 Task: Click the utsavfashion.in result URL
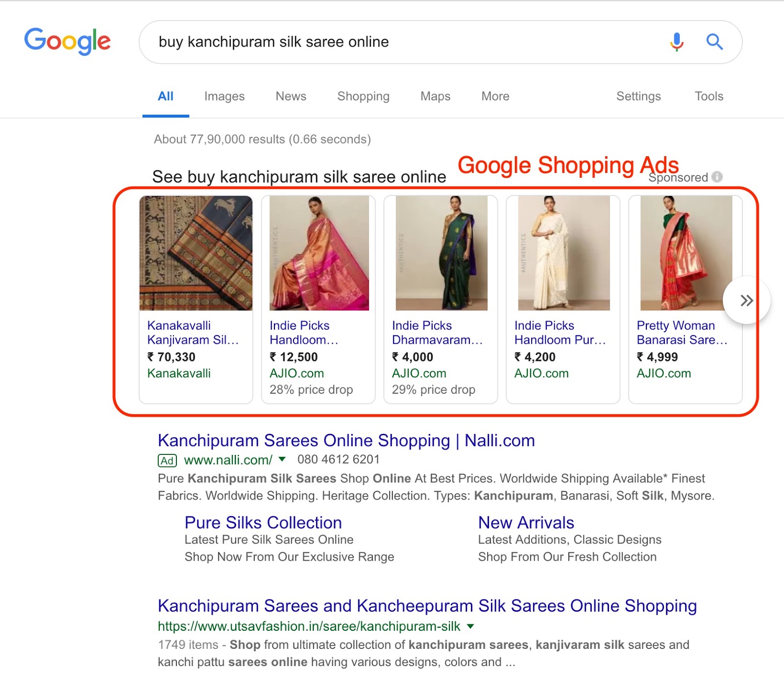coord(309,626)
